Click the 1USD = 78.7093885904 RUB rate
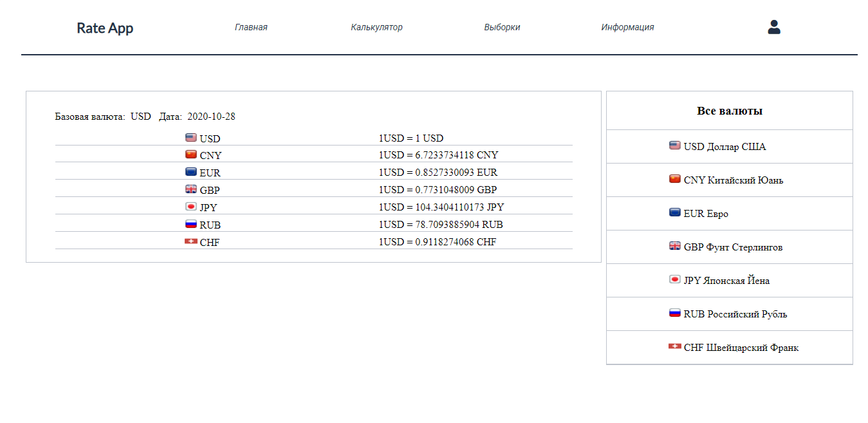This screenshot has height=423, width=868. pos(441,225)
